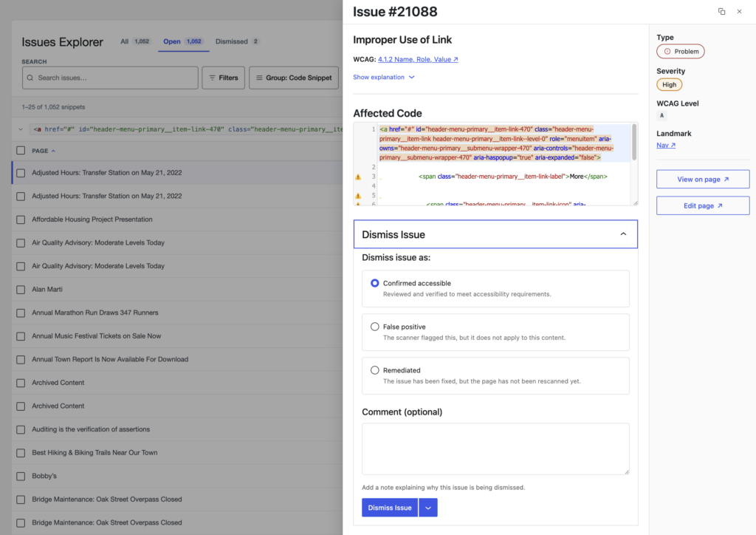Check the Alan Marti row checkbox

[21, 290]
